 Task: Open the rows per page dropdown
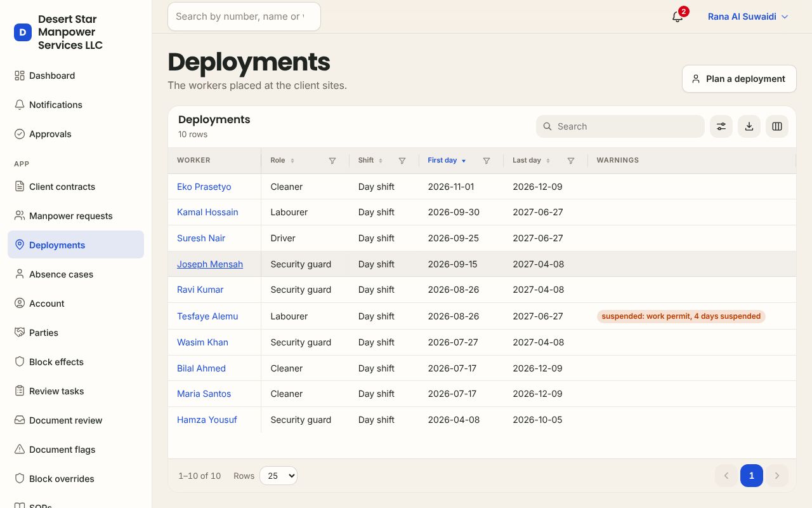point(278,476)
